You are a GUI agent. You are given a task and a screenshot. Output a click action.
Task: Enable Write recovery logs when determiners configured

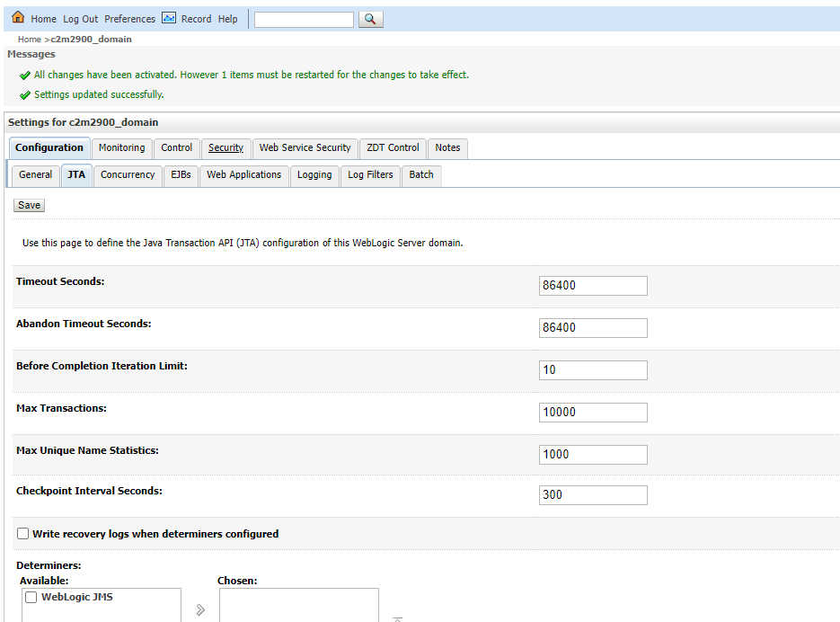coord(22,534)
